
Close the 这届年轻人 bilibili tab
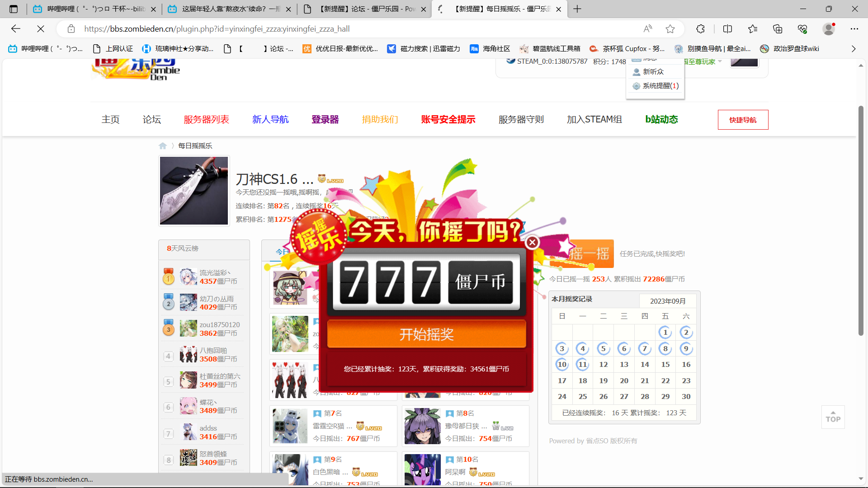288,9
